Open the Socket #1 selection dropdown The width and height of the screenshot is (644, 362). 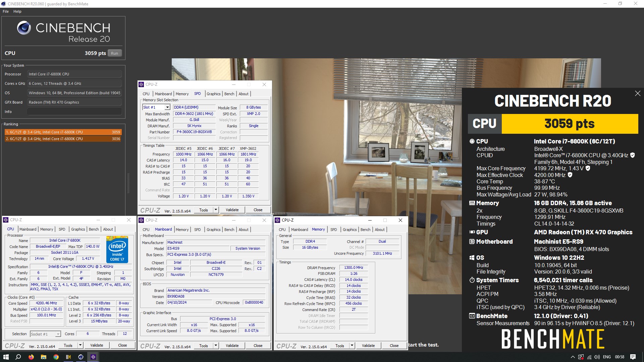tap(58, 334)
